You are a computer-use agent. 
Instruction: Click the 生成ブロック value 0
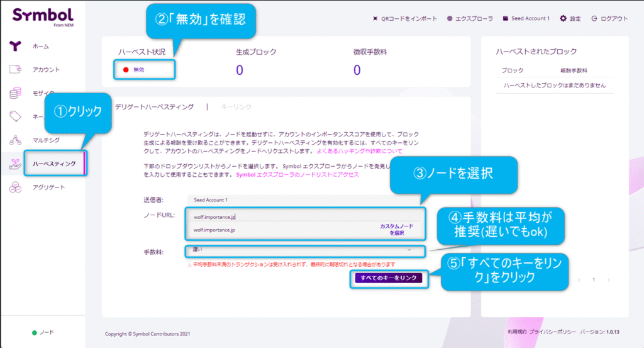(x=240, y=70)
